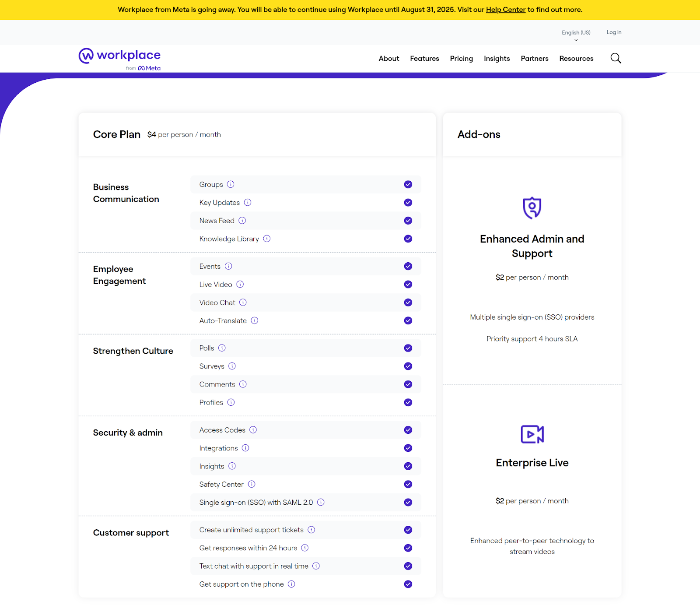The image size is (700, 612).
Task: Show info icon for text chat with support
Action: [x=316, y=566]
